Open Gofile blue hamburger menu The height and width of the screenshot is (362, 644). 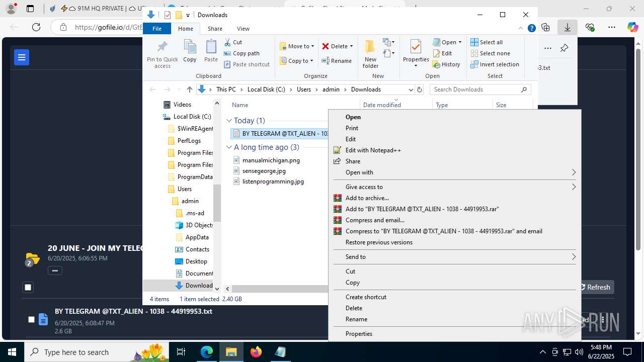22,57
